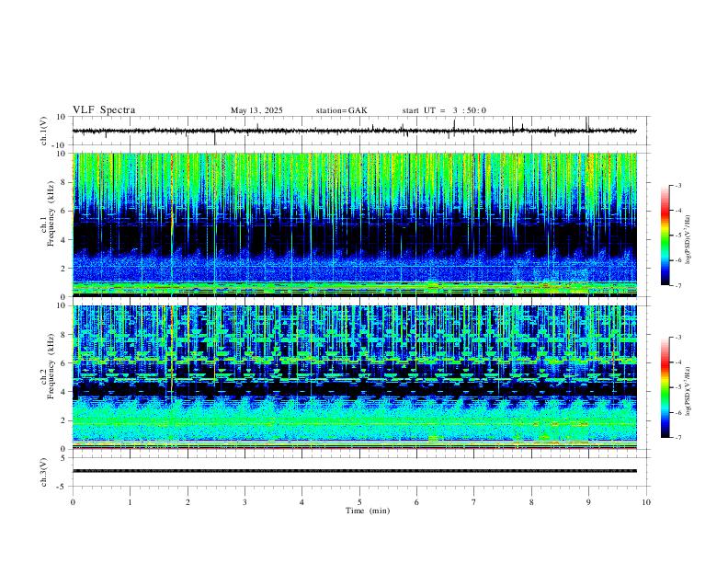Screen dimensions: 728x563
Task: Click the "ch.1(V)" waveform axis label
Action: [x=44, y=131]
